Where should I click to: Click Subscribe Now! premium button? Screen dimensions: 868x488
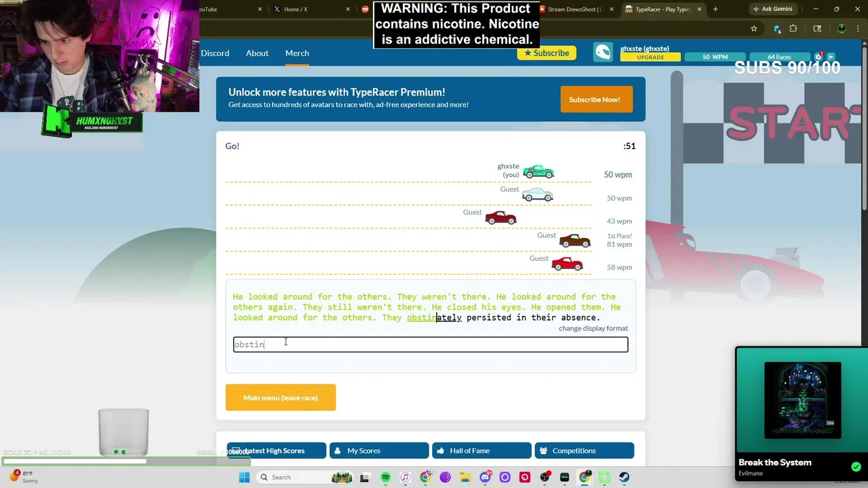pyautogui.click(x=597, y=100)
